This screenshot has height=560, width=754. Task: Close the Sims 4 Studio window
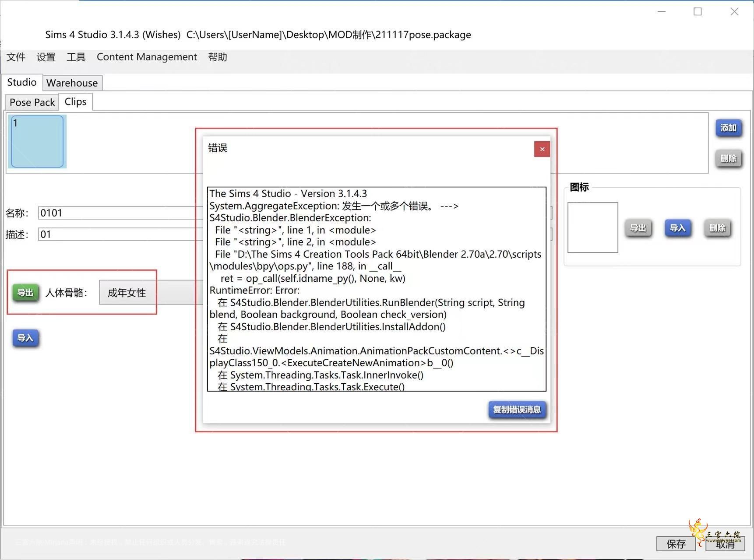pos(735,12)
